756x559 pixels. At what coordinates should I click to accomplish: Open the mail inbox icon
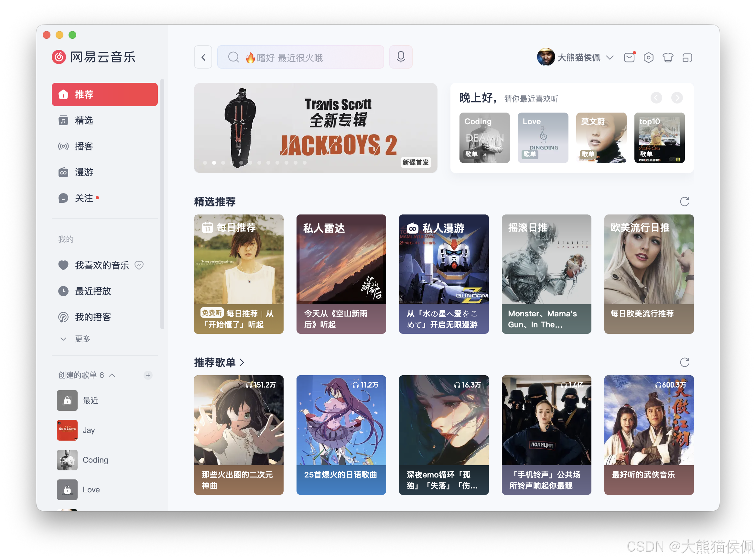coord(629,58)
